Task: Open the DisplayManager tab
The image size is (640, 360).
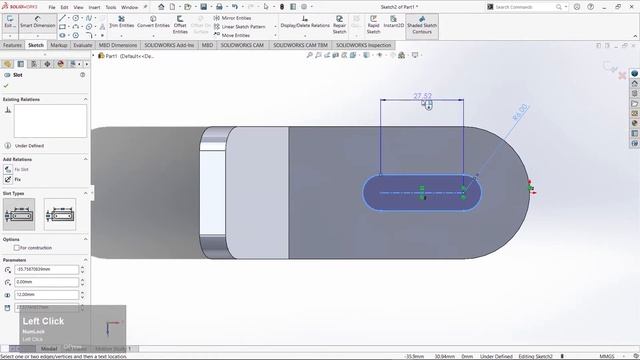Action: pyautogui.click(x=61, y=64)
